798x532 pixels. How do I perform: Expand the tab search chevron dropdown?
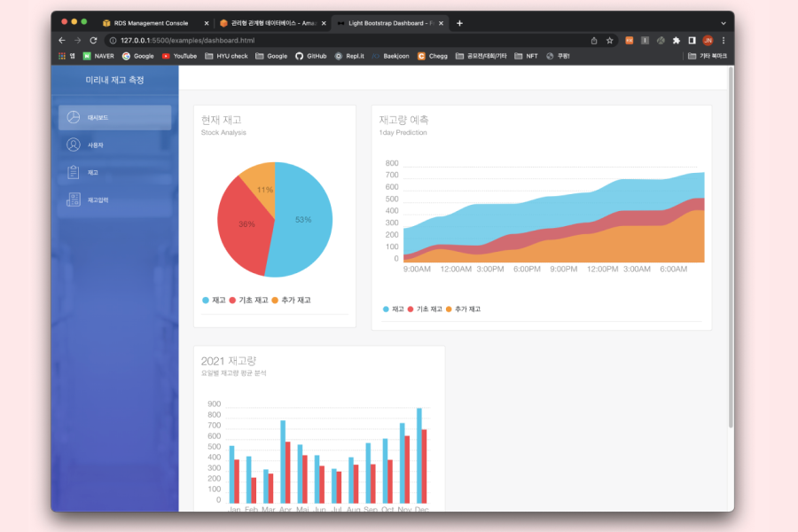tap(723, 23)
